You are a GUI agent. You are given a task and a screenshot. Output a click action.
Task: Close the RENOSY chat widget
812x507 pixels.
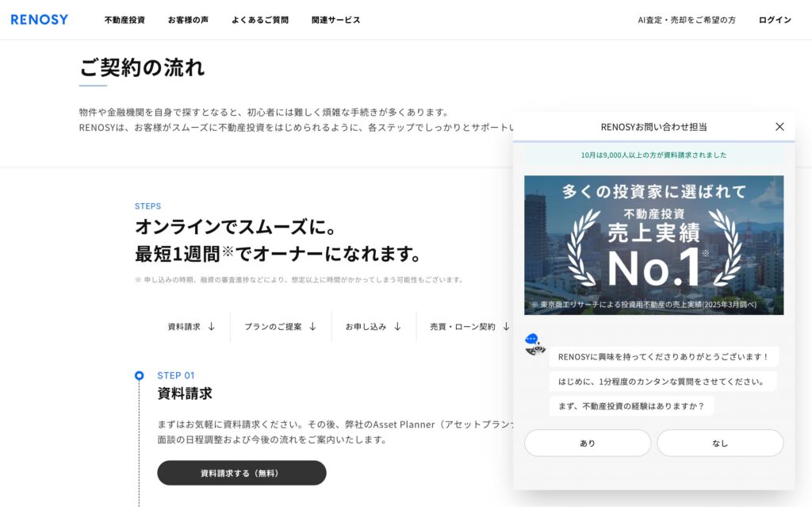coord(779,127)
